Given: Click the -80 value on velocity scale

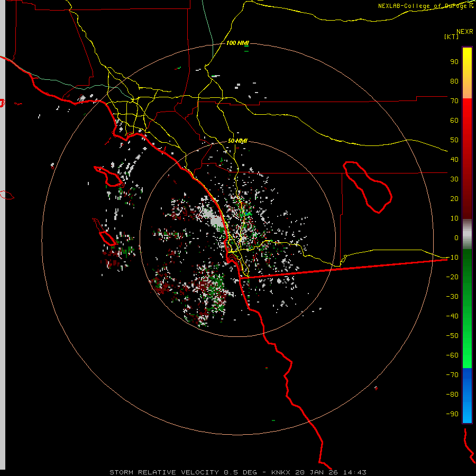Looking at the screenshot, I should pyautogui.click(x=452, y=395).
